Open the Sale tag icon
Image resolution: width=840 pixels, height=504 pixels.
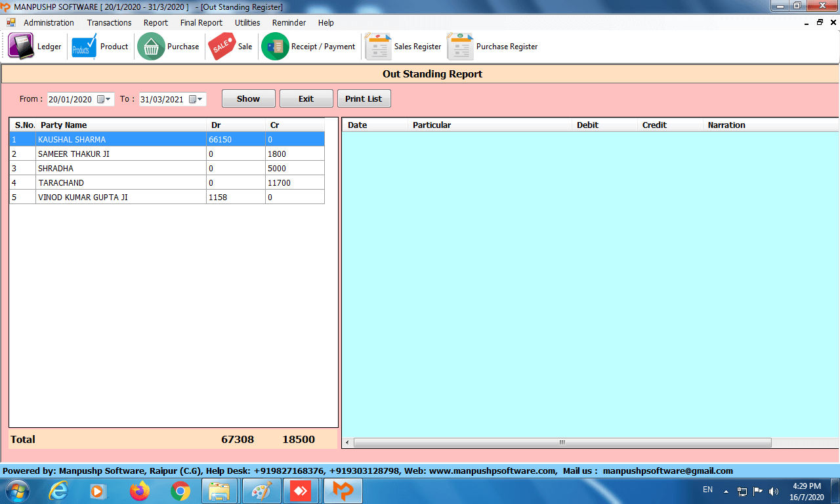point(222,47)
